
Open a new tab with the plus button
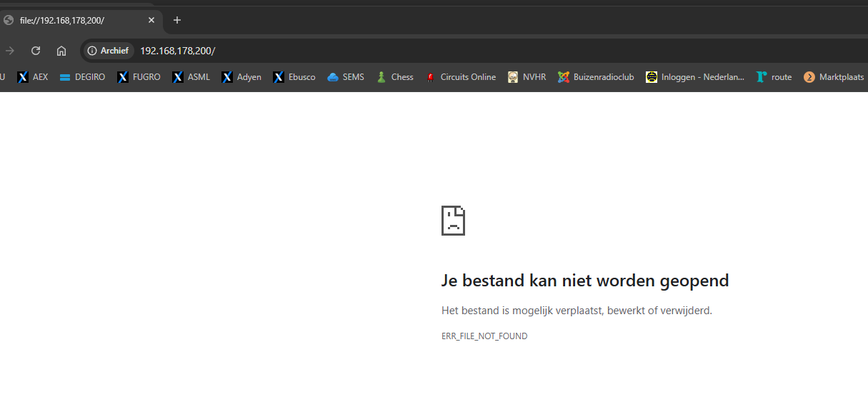177,20
